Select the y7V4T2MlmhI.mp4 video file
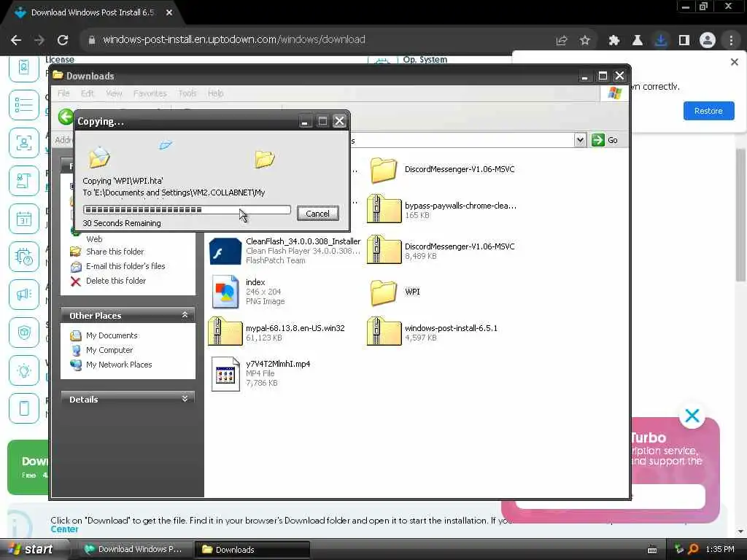 [x=261, y=373]
